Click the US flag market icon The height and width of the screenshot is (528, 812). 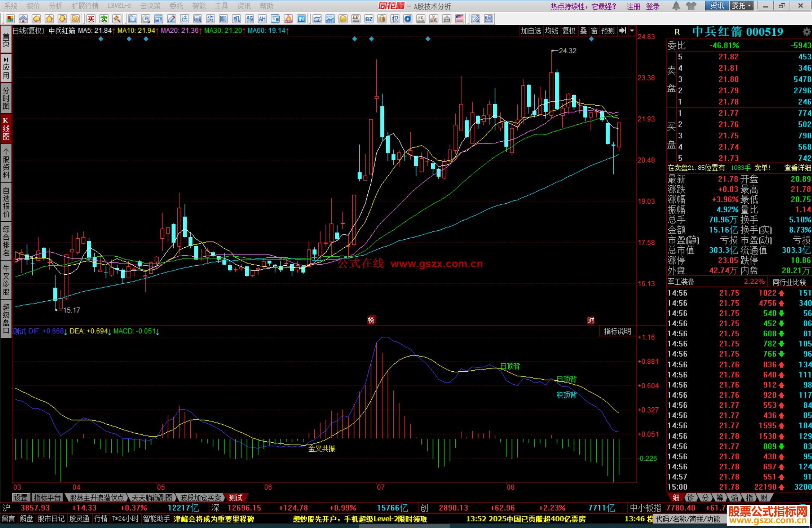click(x=459, y=19)
